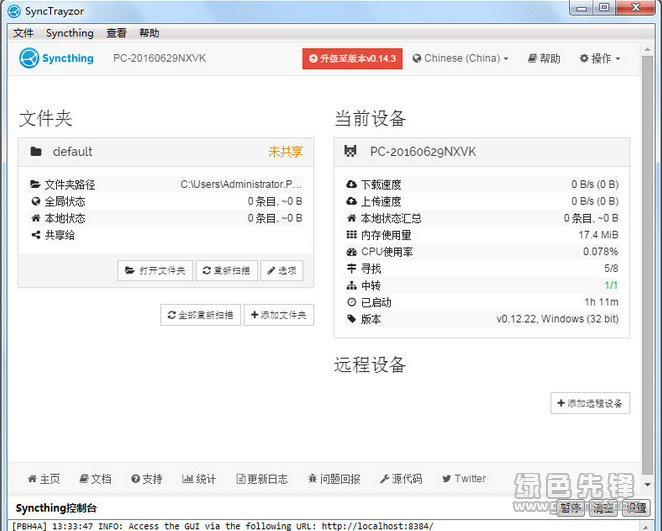Open the 源代码 footer link
Screen dimensions: 662x531
point(401,479)
